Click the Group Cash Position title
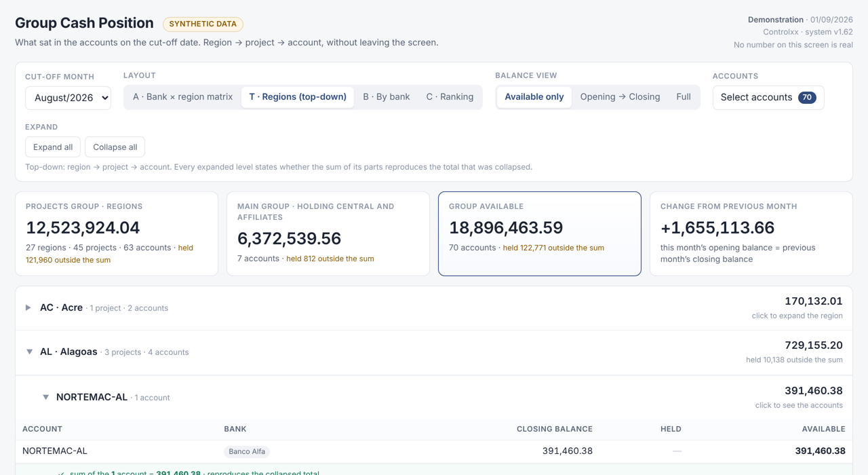This screenshot has height=475, width=868. click(x=84, y=23)
